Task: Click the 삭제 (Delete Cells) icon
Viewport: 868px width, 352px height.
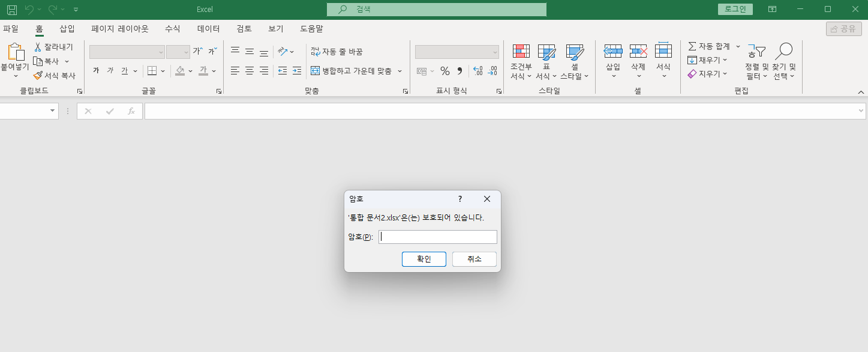Action: 638,61
